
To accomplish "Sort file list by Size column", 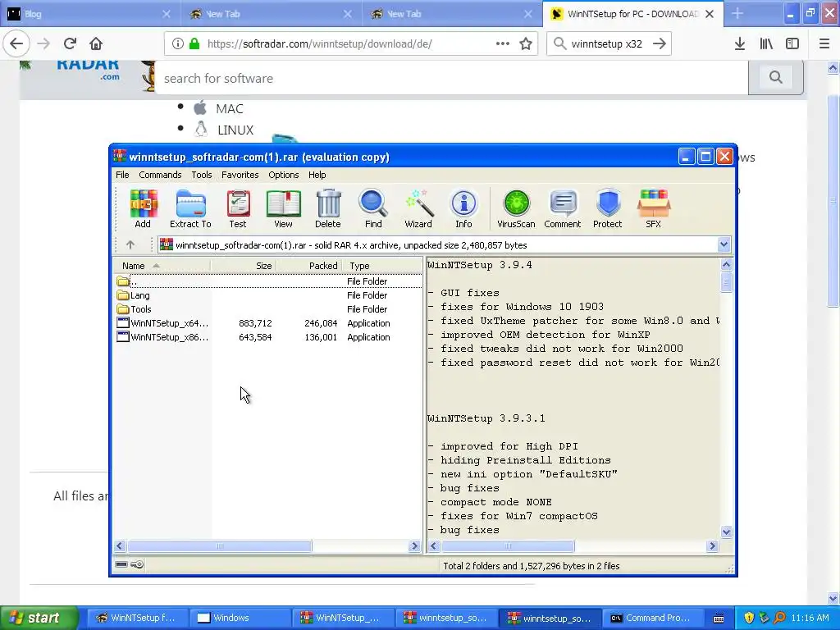I will [243, 266].
